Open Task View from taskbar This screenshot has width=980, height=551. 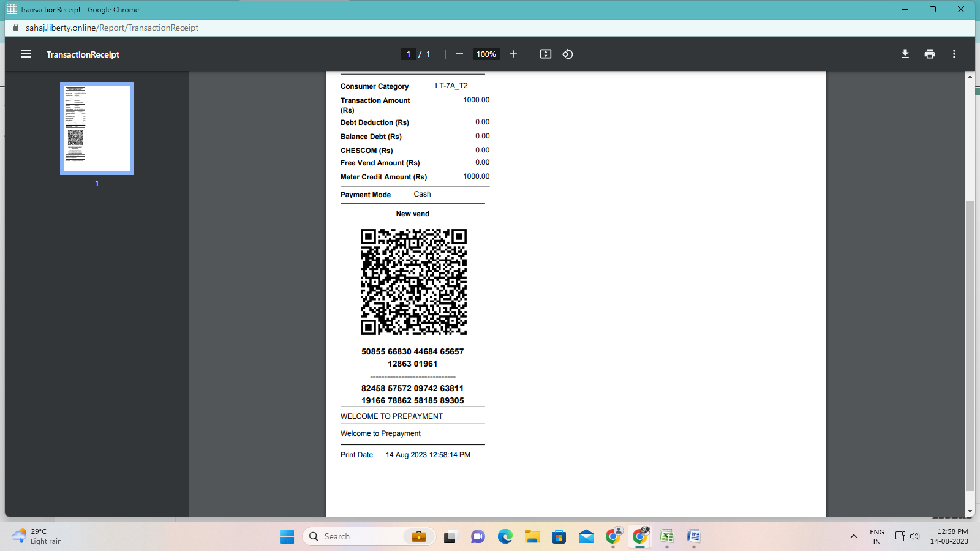pos(451,536)
